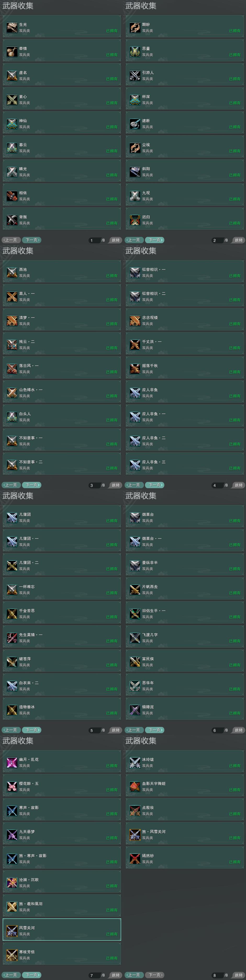Click the 嫣然砂 red crossed-blades icon
This screenshot has height=980, width=246.
point(135,859)
